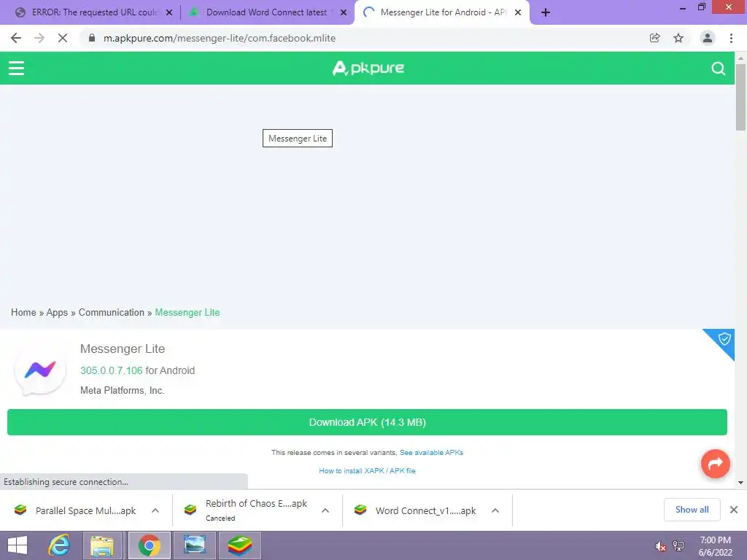Open Chrome's three-dot menu
Image resolution: width=747 pixels, height=560 pixels.
[x=731, y=38]
